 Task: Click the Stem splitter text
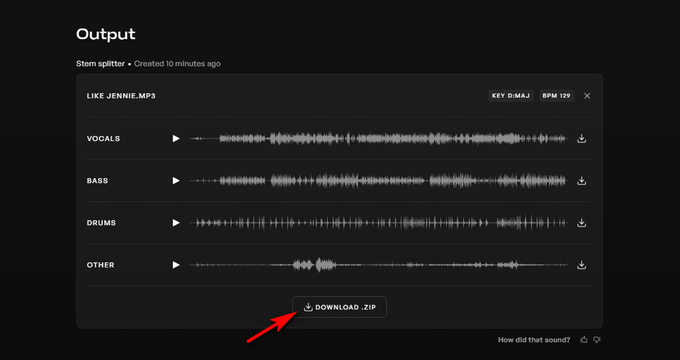(101, 64)
